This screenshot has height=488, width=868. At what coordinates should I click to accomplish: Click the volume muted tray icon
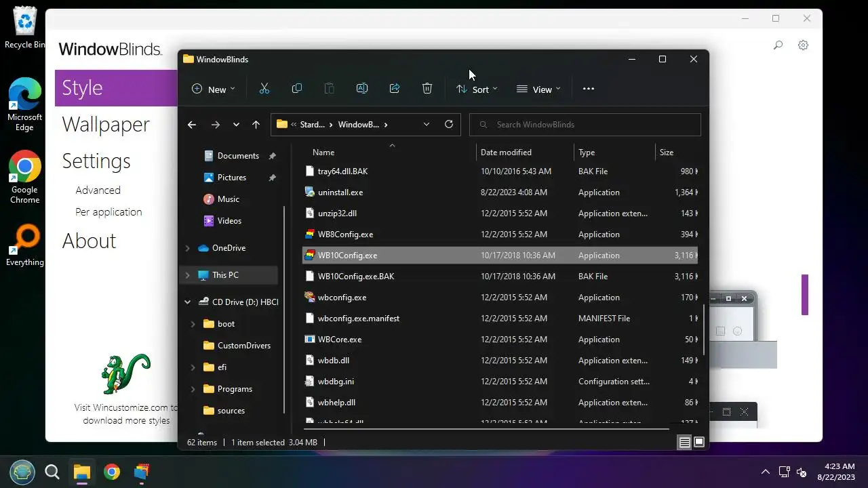802,472
